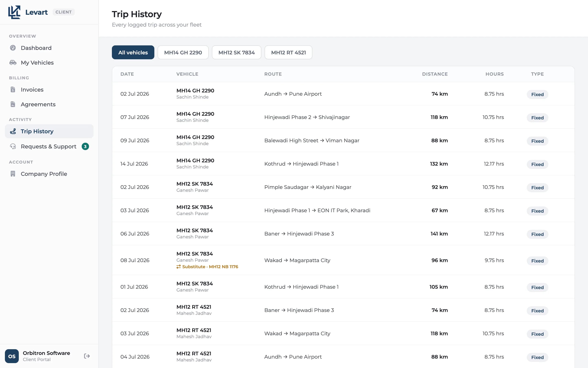
Task: Click the '141 km' distance value
Action: coord(439,234)
